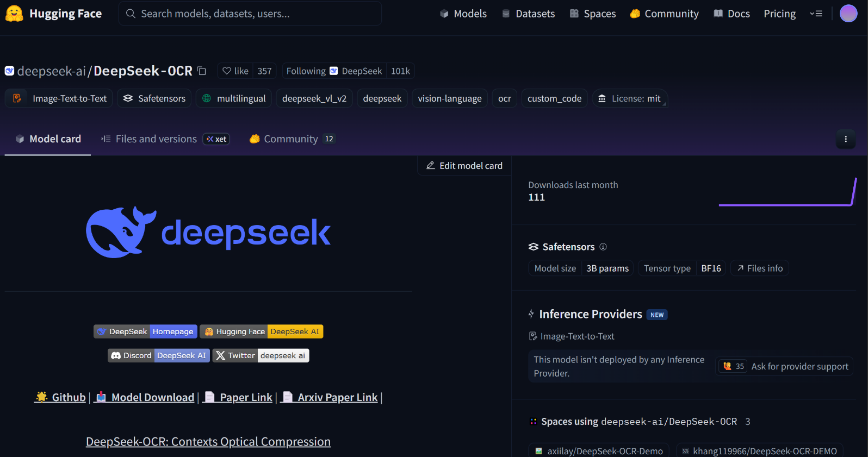Click the Hugging Face logo icon
The height and width of the screenshot is (457, 868).
[x=14, y=14]
